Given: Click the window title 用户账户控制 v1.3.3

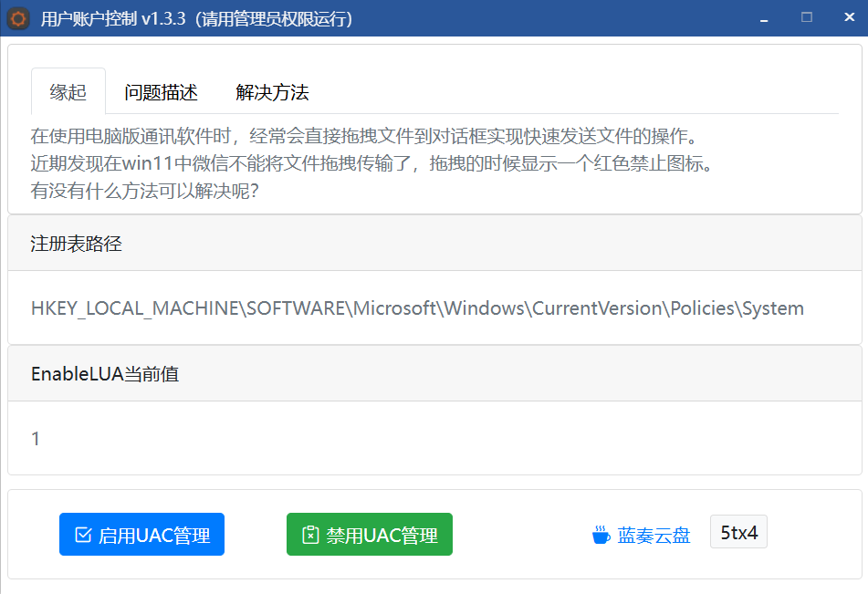Looking at the screenshot, I should coord(113,19).
